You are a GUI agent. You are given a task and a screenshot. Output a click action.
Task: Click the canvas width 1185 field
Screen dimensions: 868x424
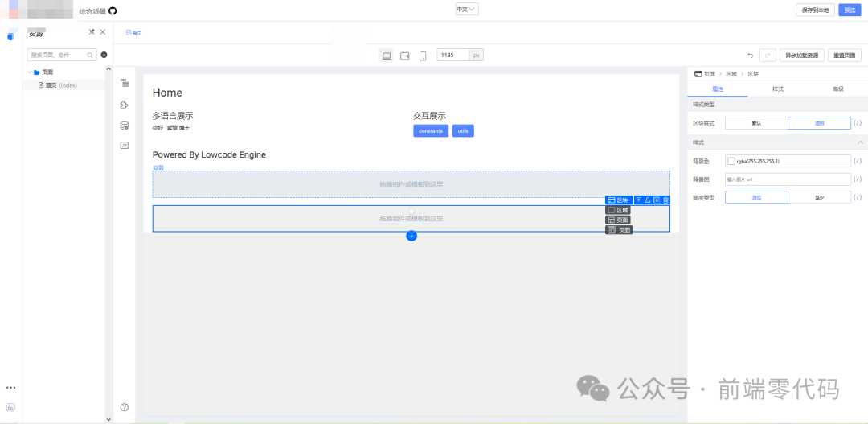pyautogui.click(x=452, y=56)
